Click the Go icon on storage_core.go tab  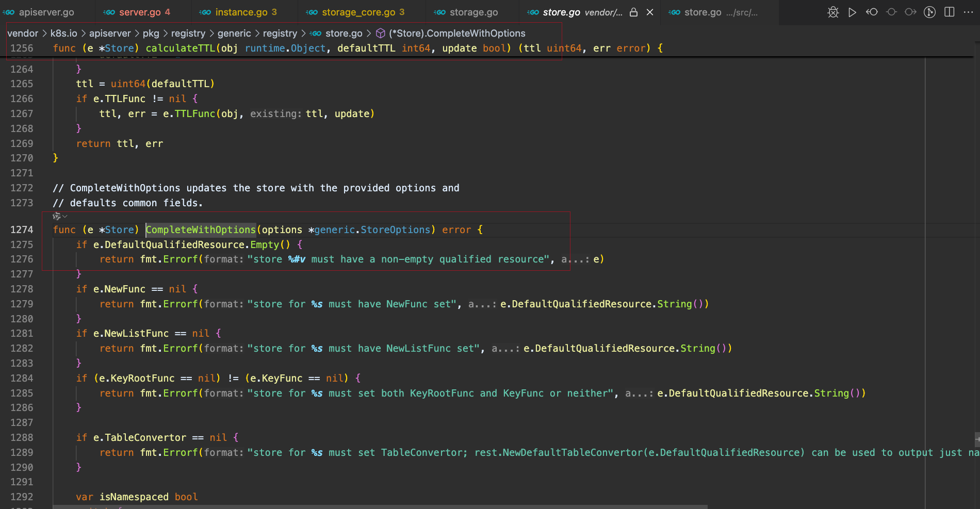tap(312, 12)
